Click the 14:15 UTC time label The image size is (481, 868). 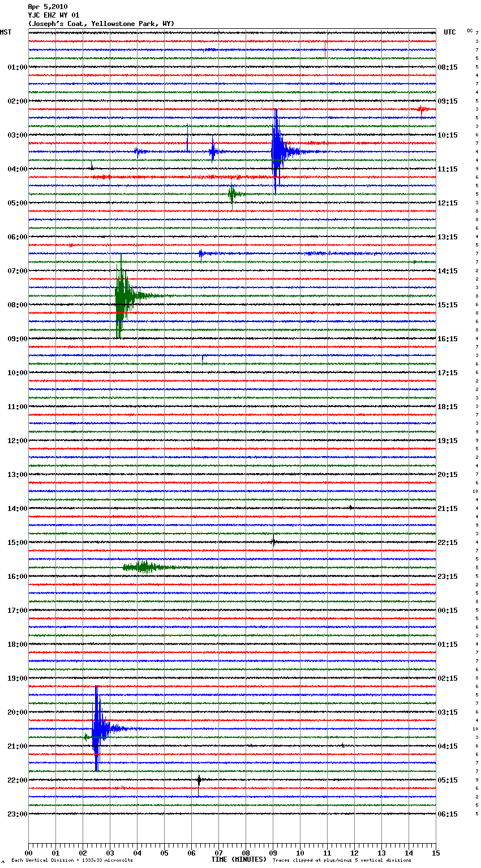click(x=448, y=271)
